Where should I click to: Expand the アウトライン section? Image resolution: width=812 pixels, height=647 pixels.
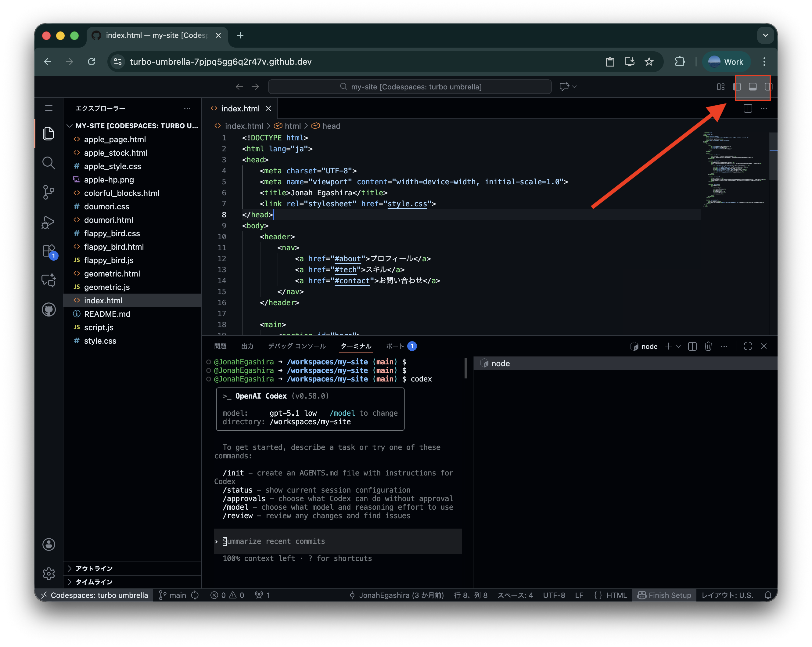pyautogui.click(x=94, y=568)
